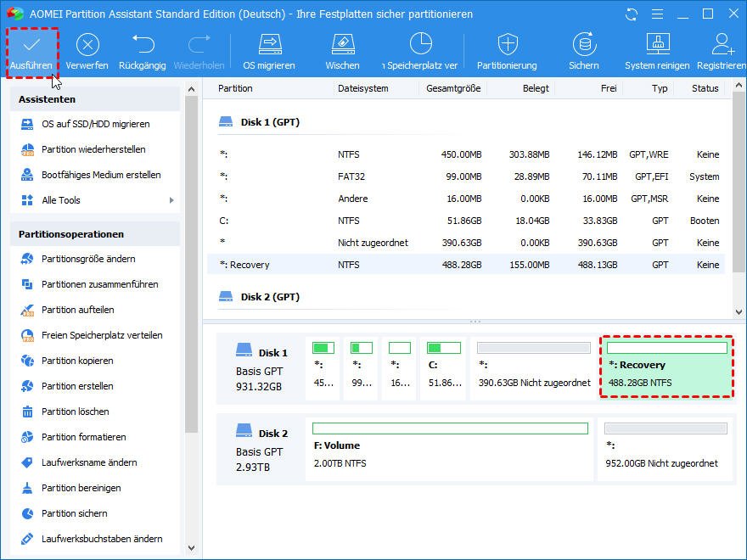The width and height of the screenshot is (747, 560).
Task: Launch the Sichern backup tool
Action: [x=583, y=46]
